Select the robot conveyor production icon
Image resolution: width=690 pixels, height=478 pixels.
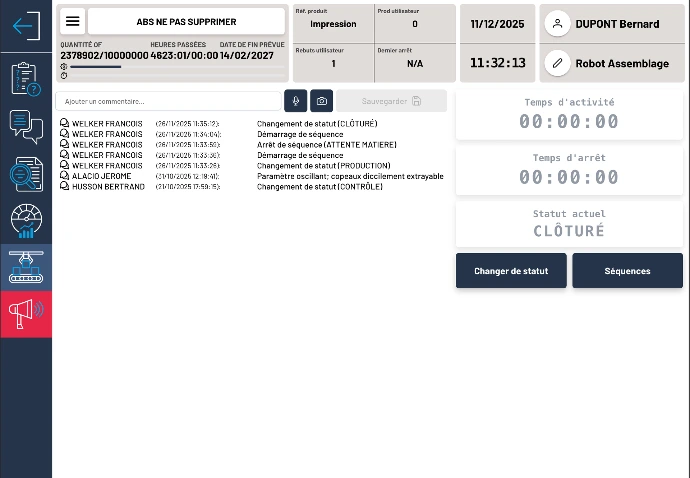25,267
